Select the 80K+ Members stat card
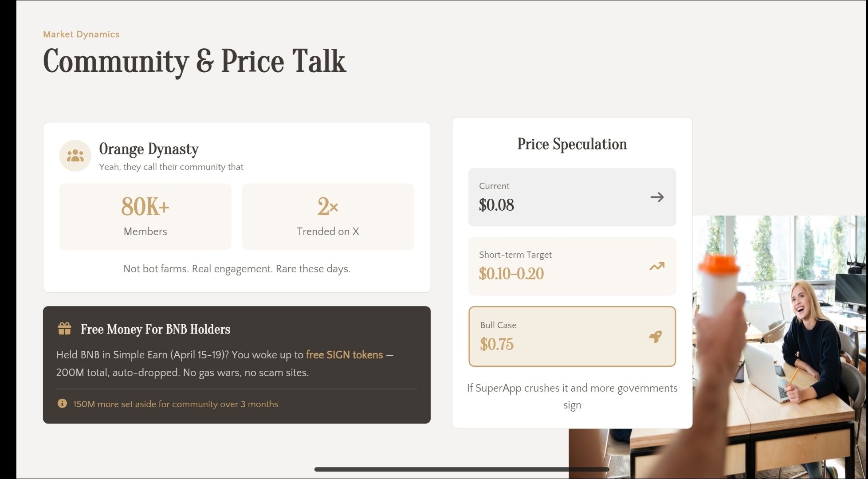 [145, 216]
